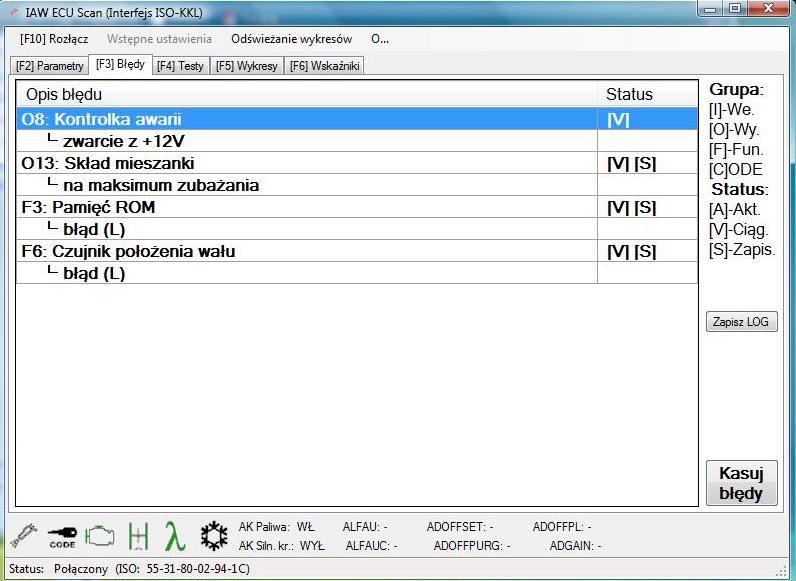Image resolution: width=796 pixels, height=581 pixels.
Task: Click the key CODE immobilizer icon
Action: click(61, 536)
